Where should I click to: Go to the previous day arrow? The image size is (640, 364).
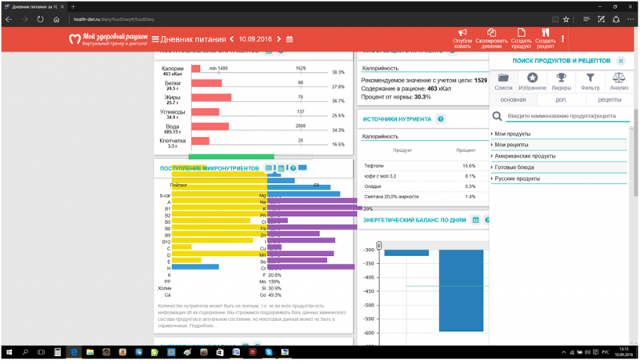pyautogui.click(x=232, y=39)
